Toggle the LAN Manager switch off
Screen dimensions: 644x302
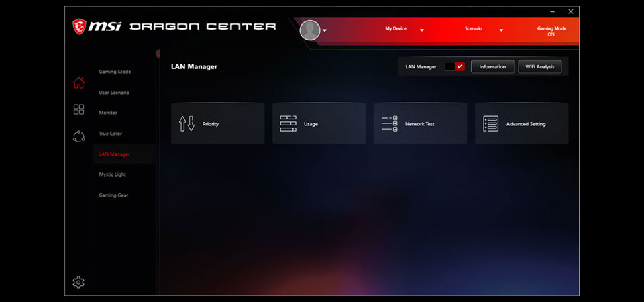pos(454,66)
